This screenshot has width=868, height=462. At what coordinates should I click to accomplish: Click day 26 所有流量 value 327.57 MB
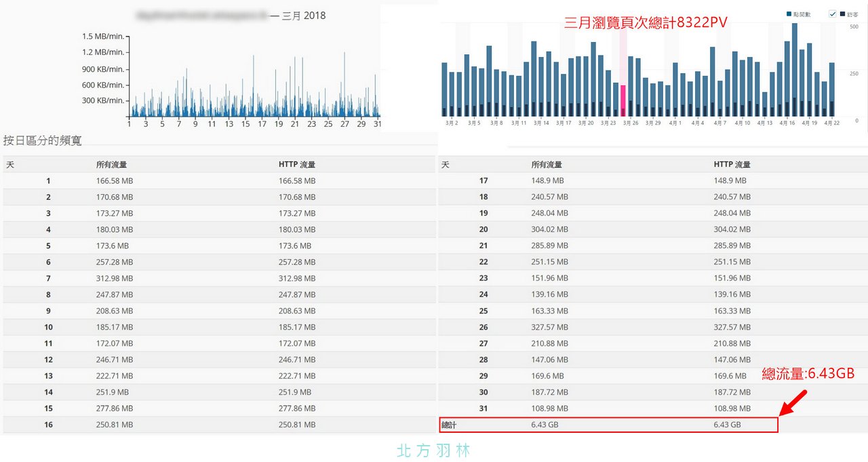coord(550,327)
